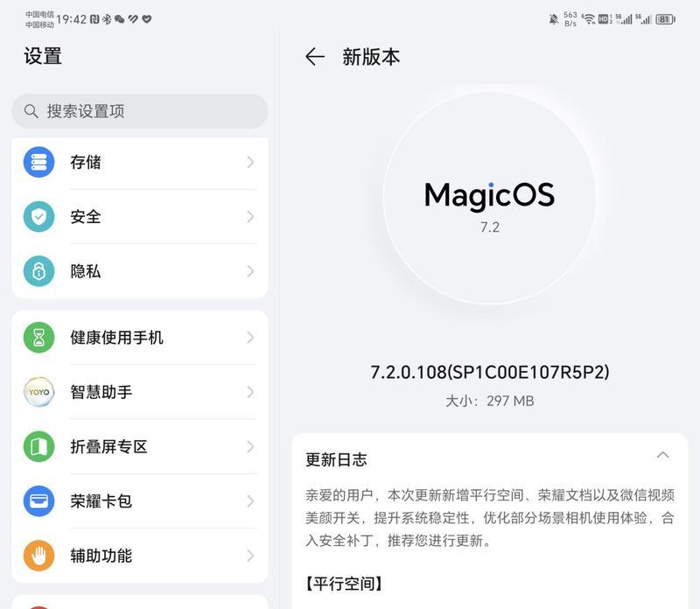The image size is (700, 609).
Task: Open the 安全 row chevron
Action: pyautogui.click(x=250, y=216)
